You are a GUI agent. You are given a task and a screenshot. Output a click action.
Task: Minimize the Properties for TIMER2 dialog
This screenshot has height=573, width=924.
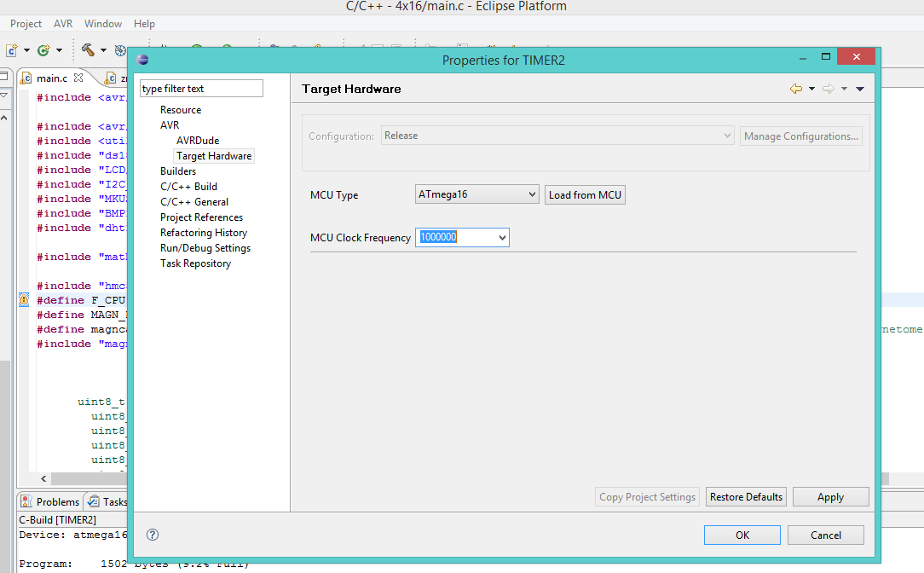click(803, 58)
